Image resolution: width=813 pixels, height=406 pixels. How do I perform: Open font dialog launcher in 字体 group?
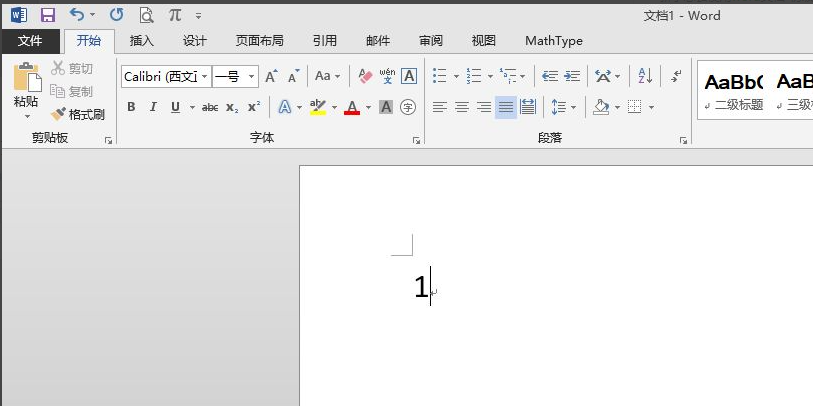416,140
